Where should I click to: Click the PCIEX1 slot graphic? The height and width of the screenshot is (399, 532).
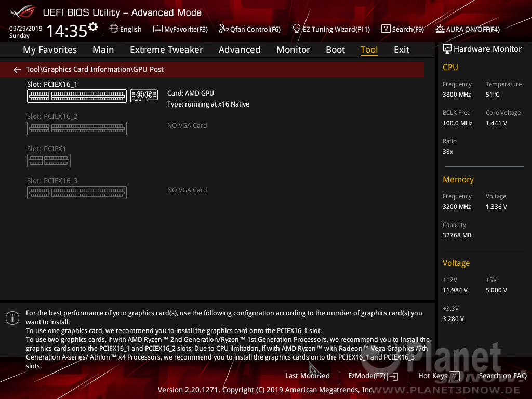tap(49, 161)
